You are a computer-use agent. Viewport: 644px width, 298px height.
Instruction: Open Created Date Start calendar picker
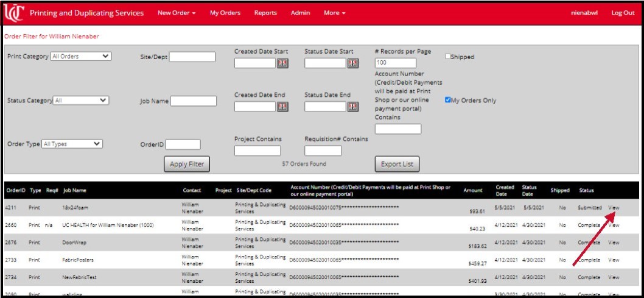coord(282,63)
